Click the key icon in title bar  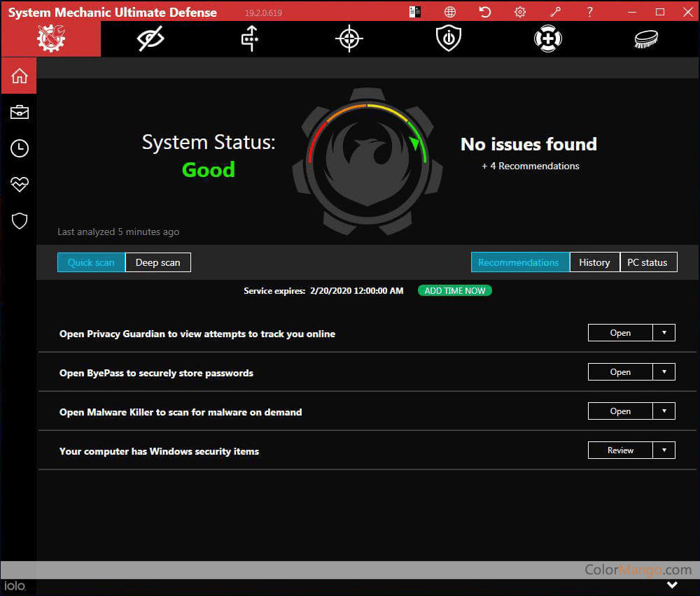click(x=555, y=12)
